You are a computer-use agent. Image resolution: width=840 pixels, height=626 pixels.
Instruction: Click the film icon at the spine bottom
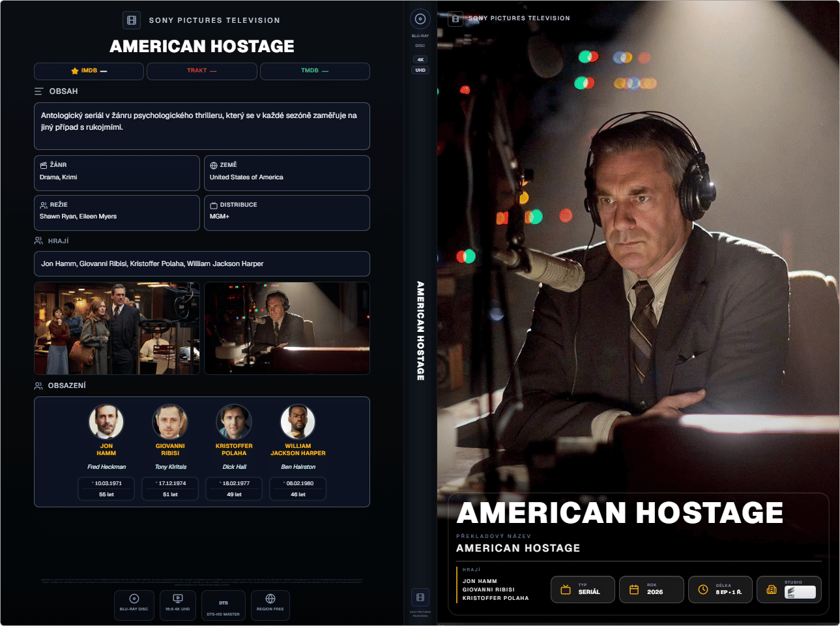point(420,597)
